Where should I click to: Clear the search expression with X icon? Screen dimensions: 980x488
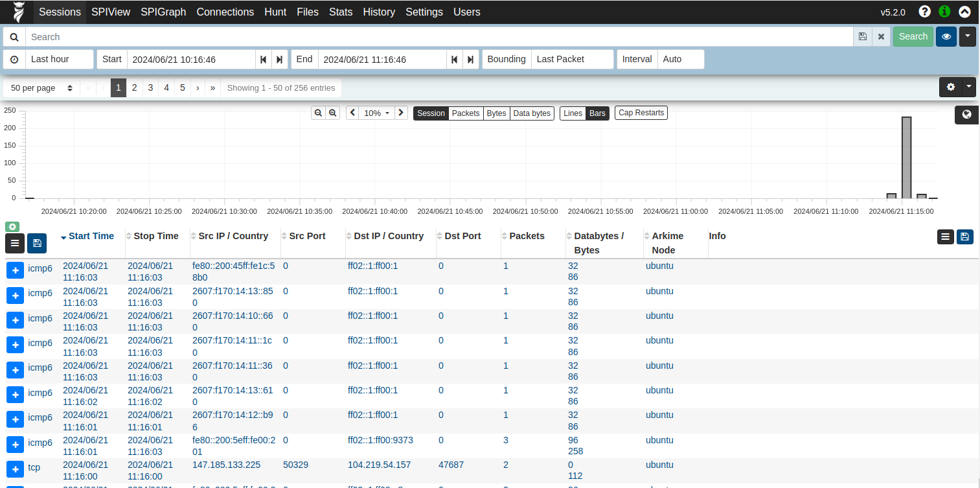coord(881,37)
